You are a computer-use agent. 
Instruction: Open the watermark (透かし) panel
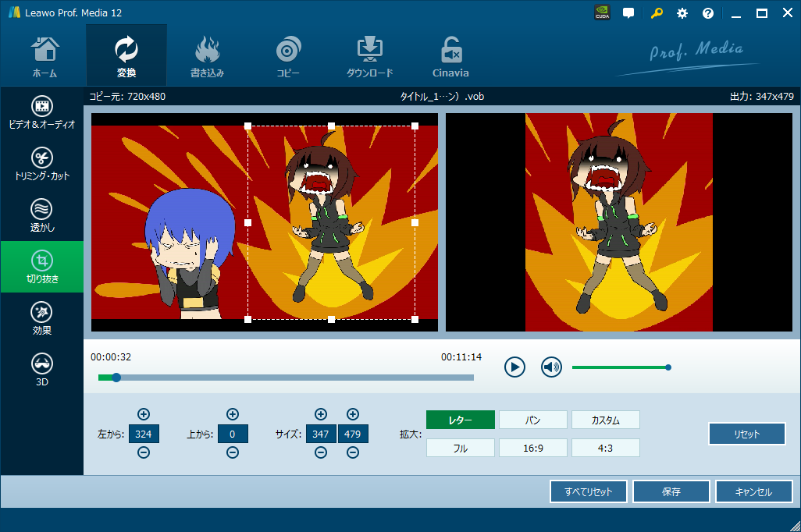click(42, 216)
